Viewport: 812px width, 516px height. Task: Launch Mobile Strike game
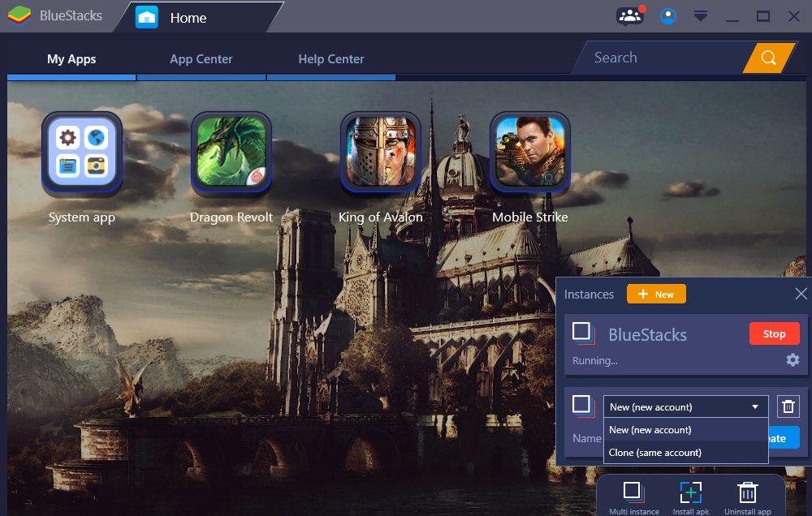click(529, 153)
